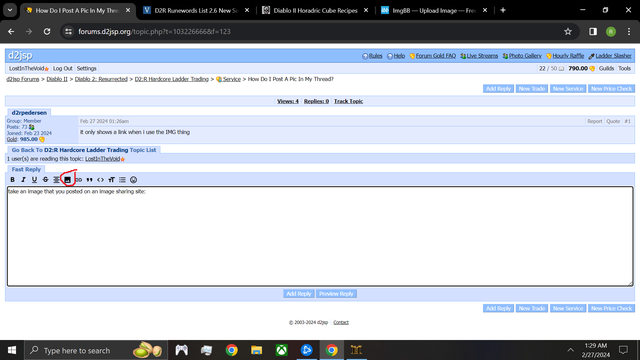Open the Tools menu

[624, 69]
